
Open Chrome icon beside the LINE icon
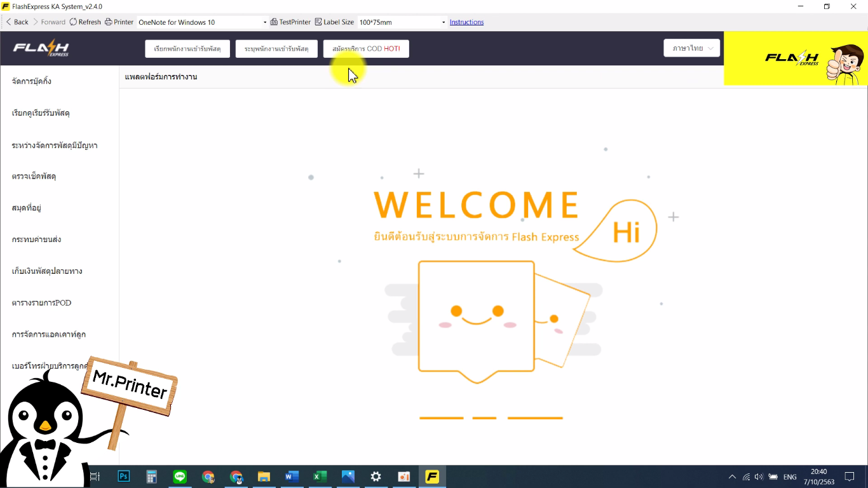(208, 477)
